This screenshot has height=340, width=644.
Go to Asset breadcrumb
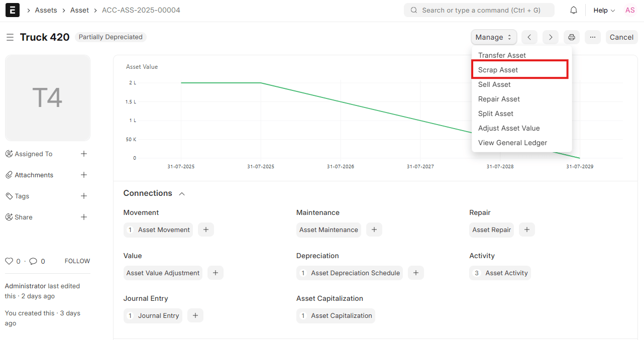click(79, 10)
